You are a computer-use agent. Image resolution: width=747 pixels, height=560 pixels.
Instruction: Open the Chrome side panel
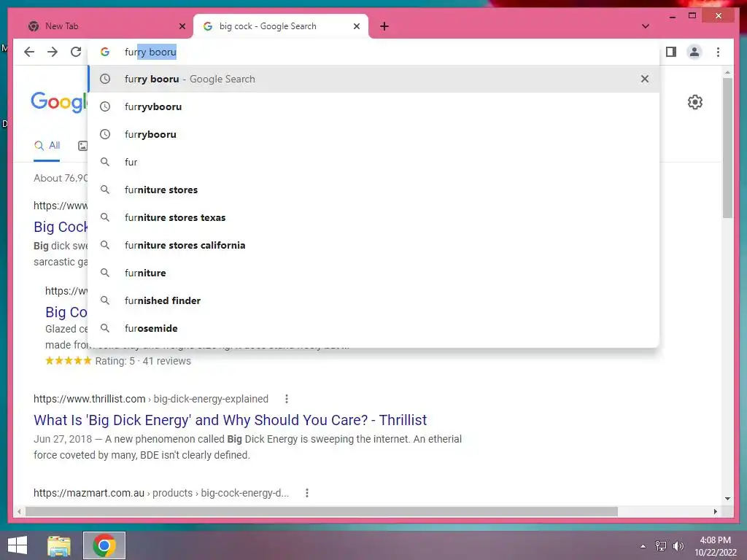pyautogui.click(x=671, y=52)
